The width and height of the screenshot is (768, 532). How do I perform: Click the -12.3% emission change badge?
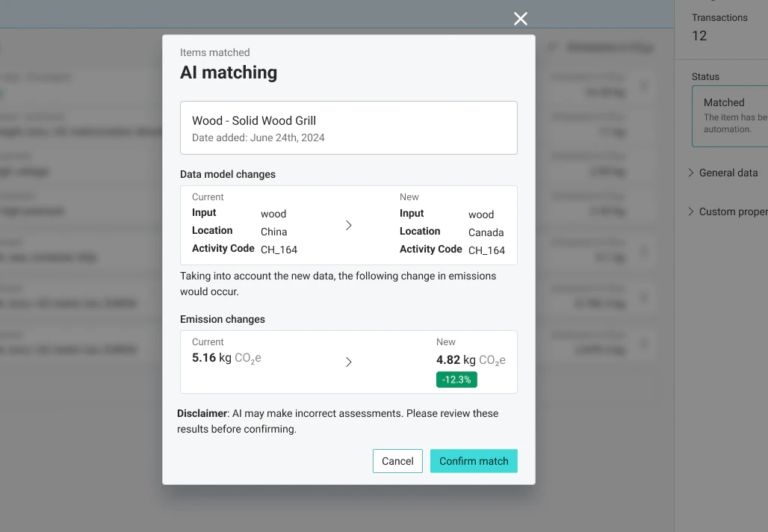coord(456,380)
